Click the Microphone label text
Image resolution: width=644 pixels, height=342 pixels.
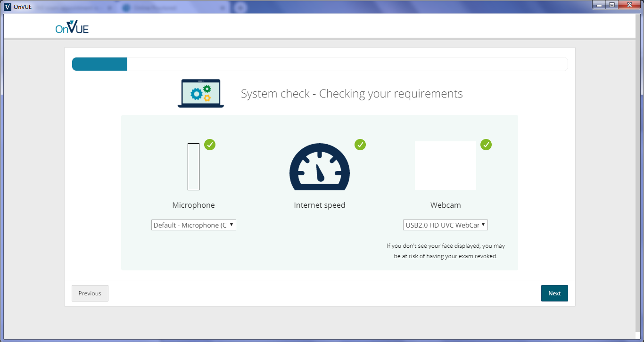(x=193, y=205)
